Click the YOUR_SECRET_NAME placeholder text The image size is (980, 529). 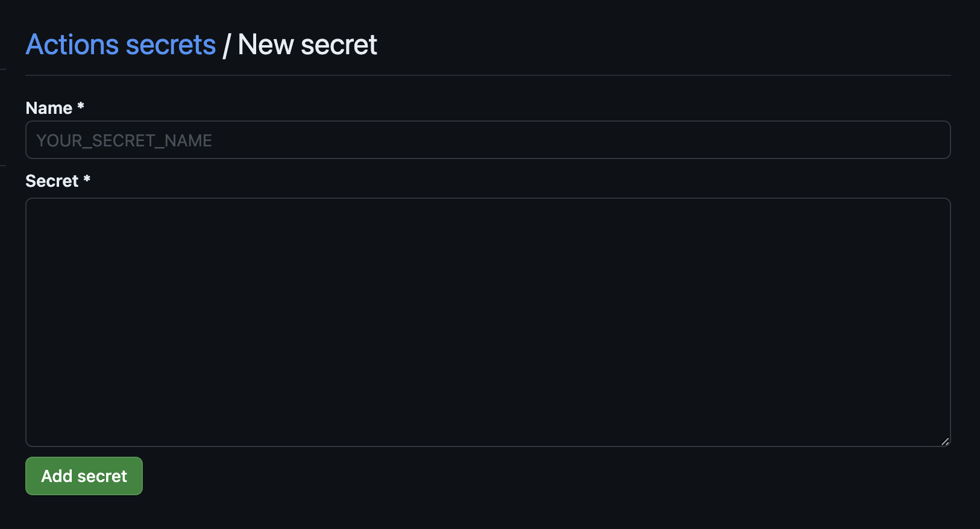(124, 140)
